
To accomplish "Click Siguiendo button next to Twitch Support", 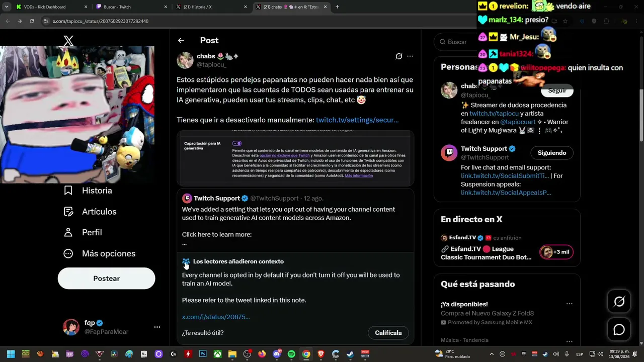I will 552,153.
